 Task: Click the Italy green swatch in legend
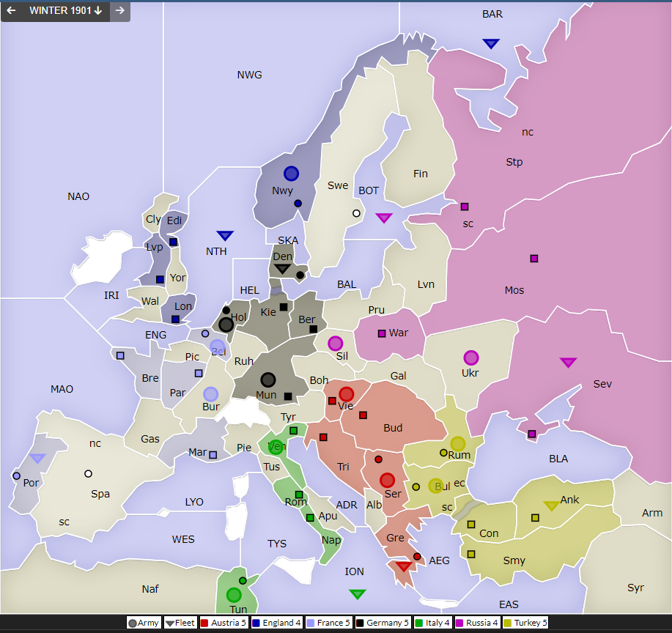click(418, 623)
